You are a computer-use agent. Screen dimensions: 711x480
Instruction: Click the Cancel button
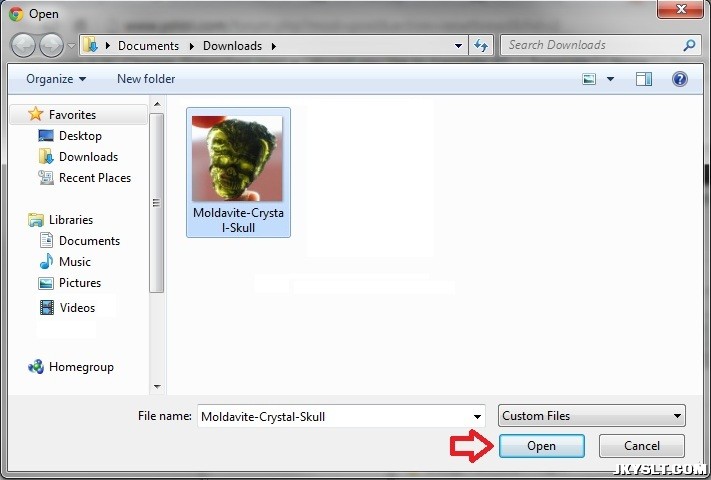(642, 446)
